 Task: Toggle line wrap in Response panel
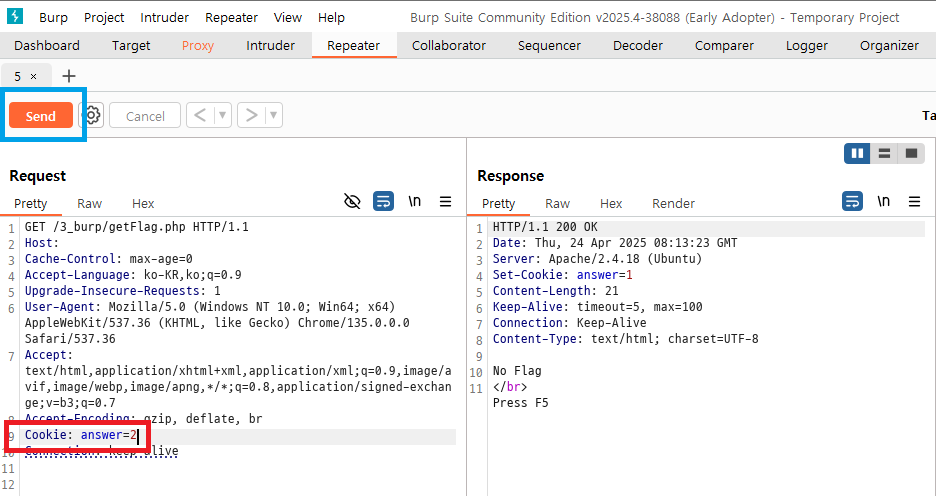[852, 202]
